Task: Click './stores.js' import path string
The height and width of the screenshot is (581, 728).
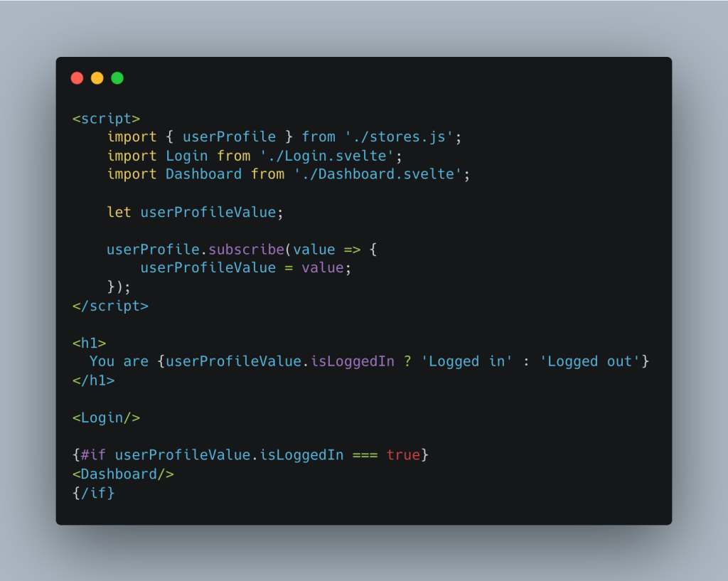Action: click(x=399, y=137)
